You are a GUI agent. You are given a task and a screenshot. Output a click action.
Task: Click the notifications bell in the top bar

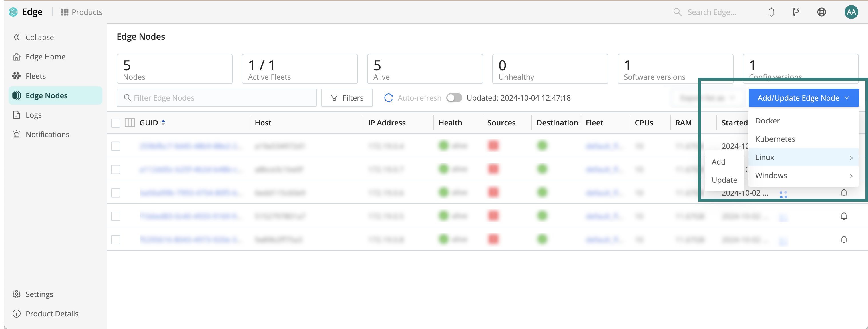click(x=771, y=12)
